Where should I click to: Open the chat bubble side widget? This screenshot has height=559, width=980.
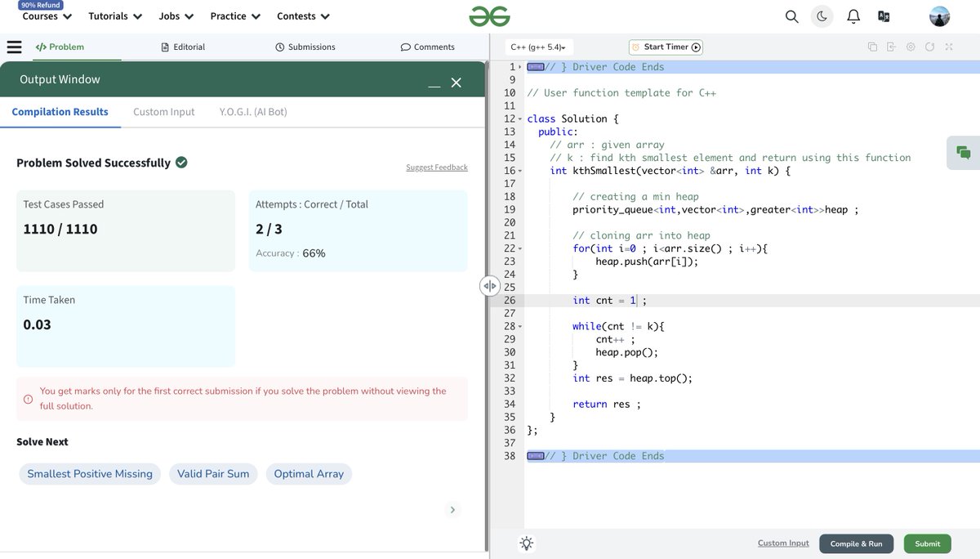point(964,153)
